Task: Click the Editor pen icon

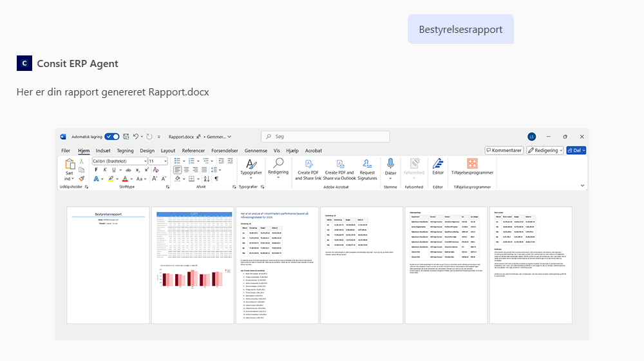Action: tap(438, 164)
